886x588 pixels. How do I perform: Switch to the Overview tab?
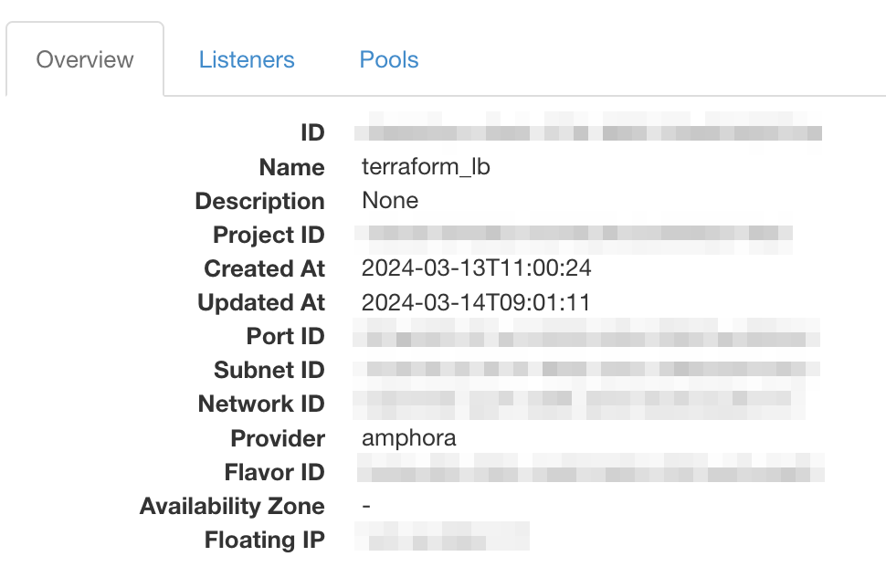click(x=85, y=60)
